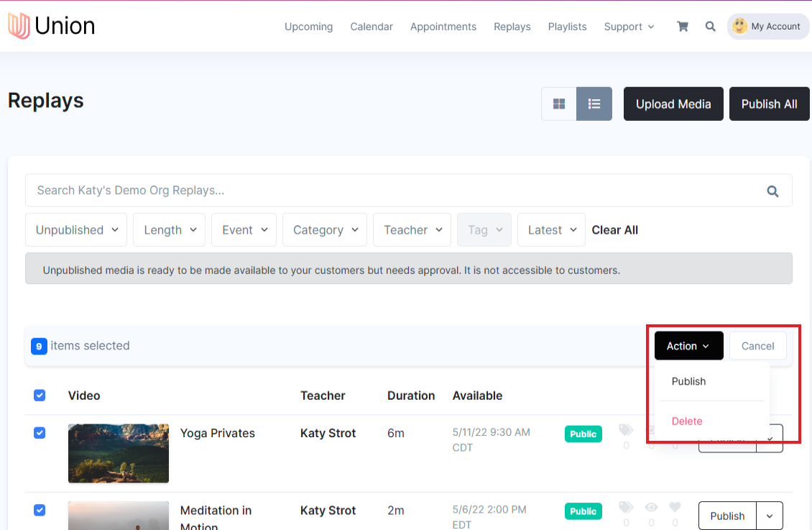This screenshot has width=812, height=530.
Task: Click the Video column header
Action: click(x=84, y=396)
